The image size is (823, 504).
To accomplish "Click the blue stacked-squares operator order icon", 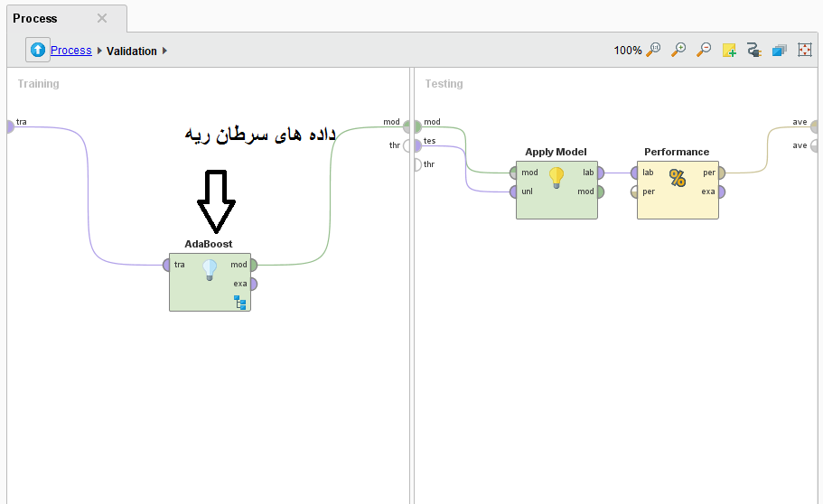I will (780, 51).
